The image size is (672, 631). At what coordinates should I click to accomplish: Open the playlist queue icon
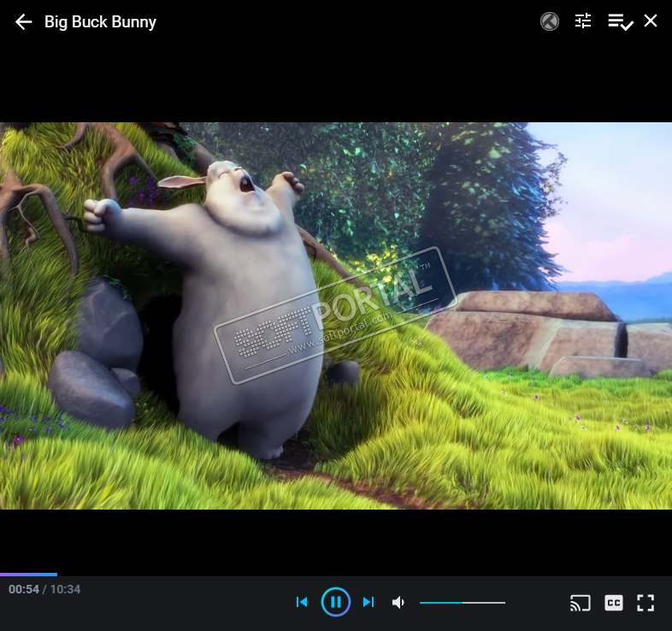tap(620, 21)
